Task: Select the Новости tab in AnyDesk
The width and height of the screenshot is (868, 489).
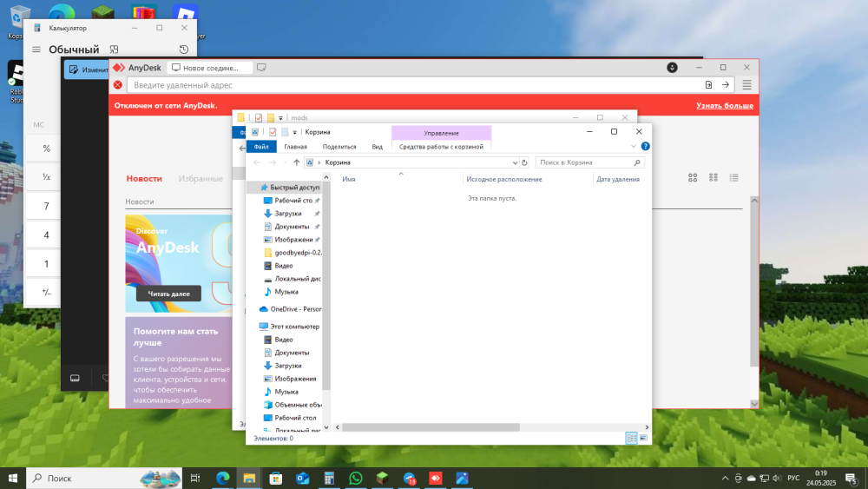Action: [144, 178]
